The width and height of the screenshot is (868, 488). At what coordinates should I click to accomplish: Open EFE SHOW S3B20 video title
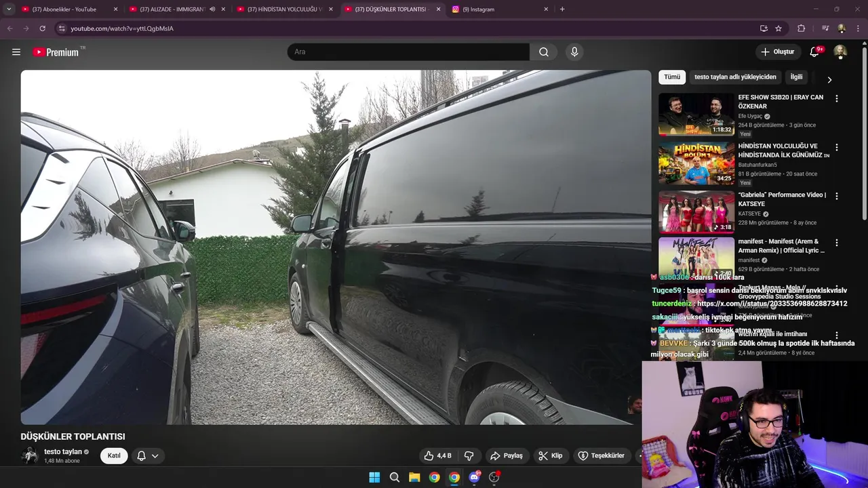pos(781,102)
